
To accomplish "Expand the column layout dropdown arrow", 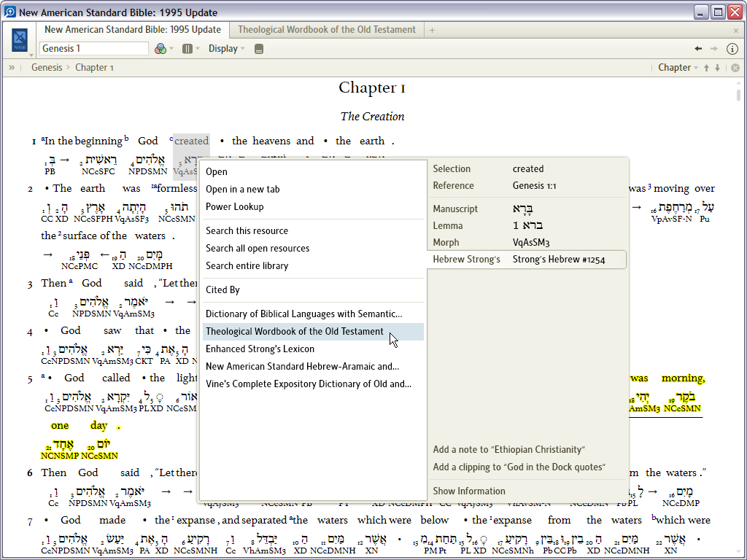I will 198,49.
